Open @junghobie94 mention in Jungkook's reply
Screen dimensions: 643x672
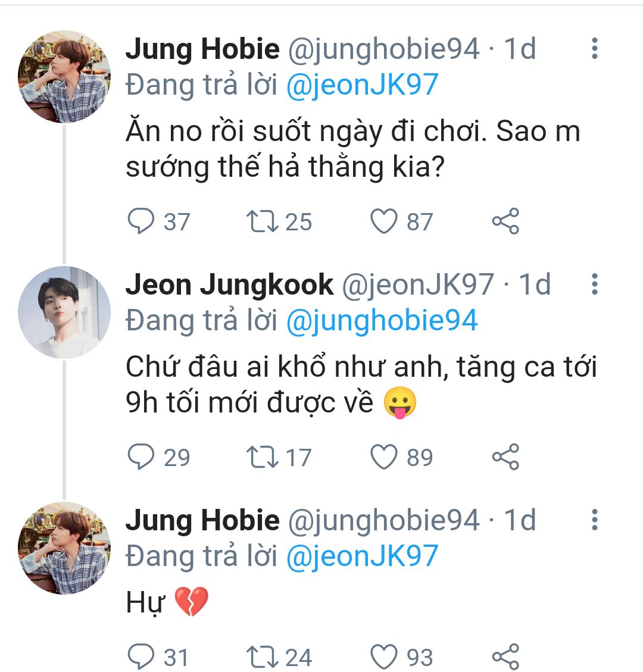pyautogui.click(x=382, y=321)
